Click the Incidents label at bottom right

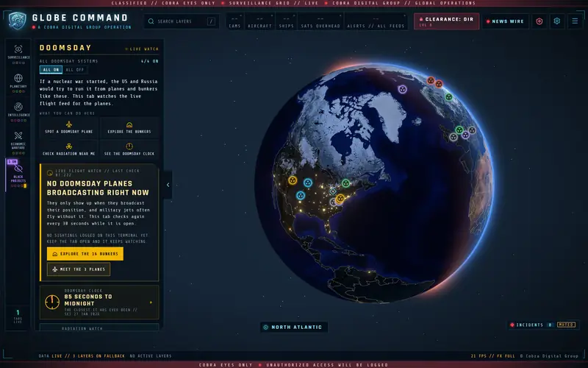pyautogui.click(x=529, y=325)
